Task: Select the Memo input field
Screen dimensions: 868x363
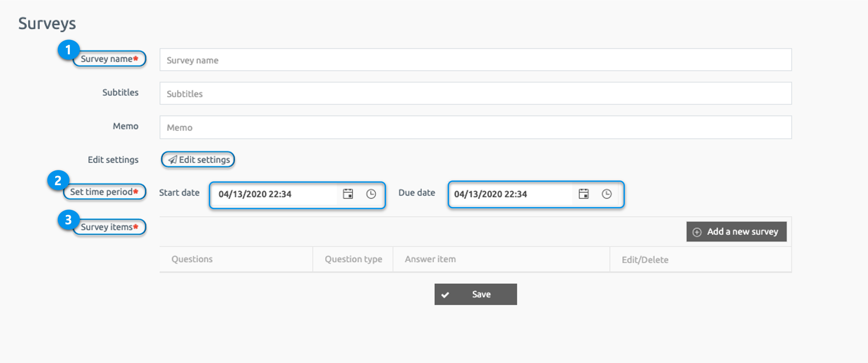Action: (x=475, y=127)
